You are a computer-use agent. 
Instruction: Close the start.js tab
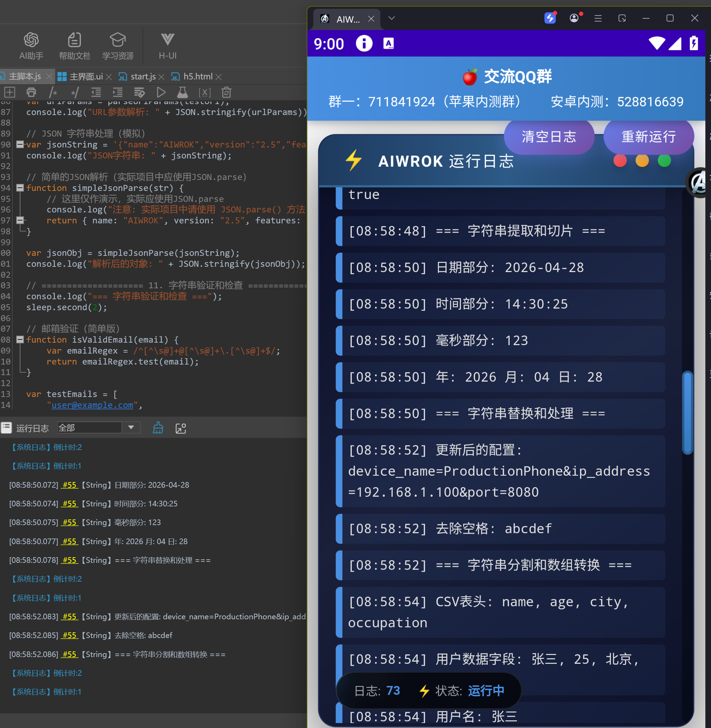click(161, 77)
